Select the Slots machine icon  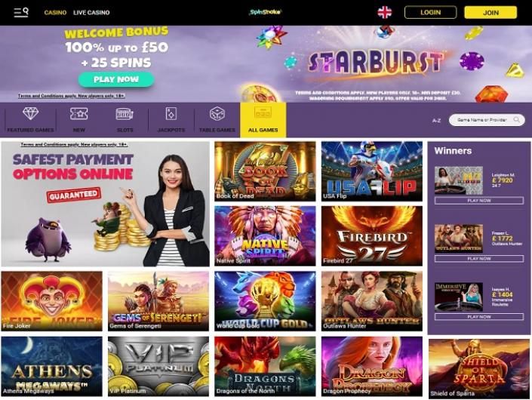[125, 114]
